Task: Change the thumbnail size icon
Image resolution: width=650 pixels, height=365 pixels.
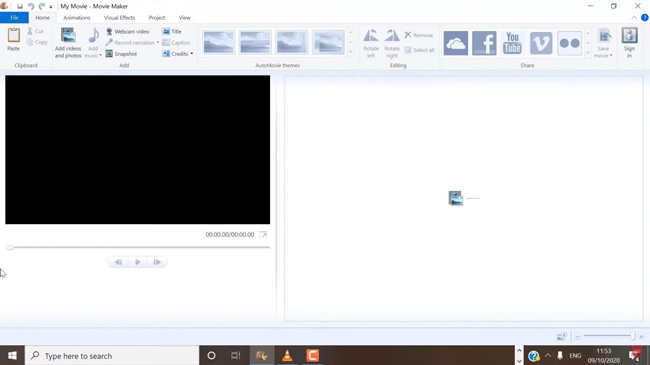Action: pos(562,336)
